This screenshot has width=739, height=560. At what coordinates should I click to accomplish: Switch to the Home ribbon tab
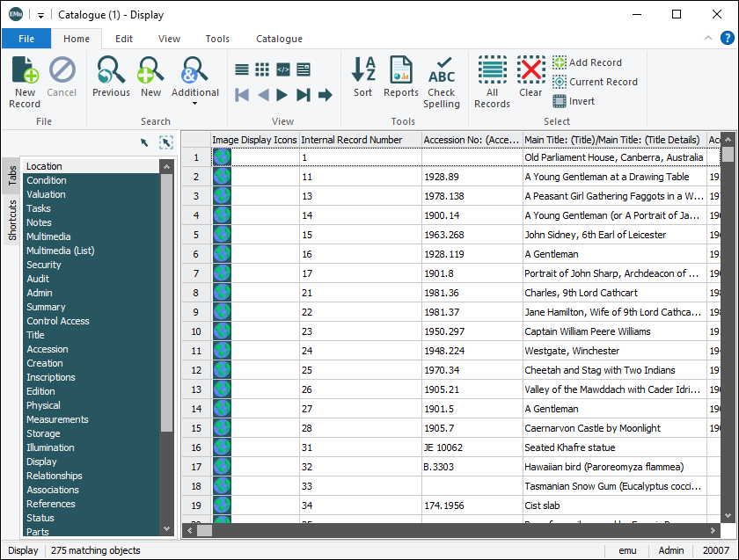(x=77, y=39)
